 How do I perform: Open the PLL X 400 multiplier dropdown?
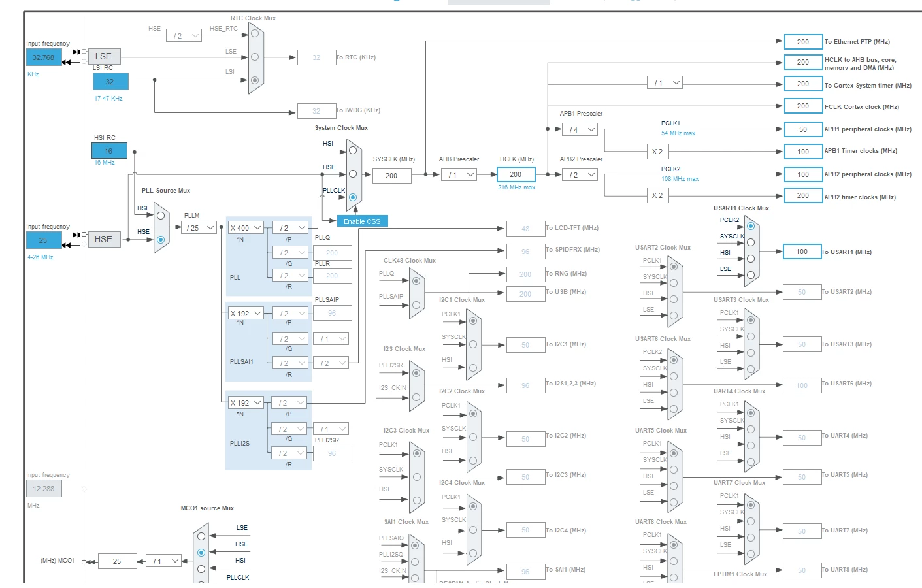coord(246,228)
